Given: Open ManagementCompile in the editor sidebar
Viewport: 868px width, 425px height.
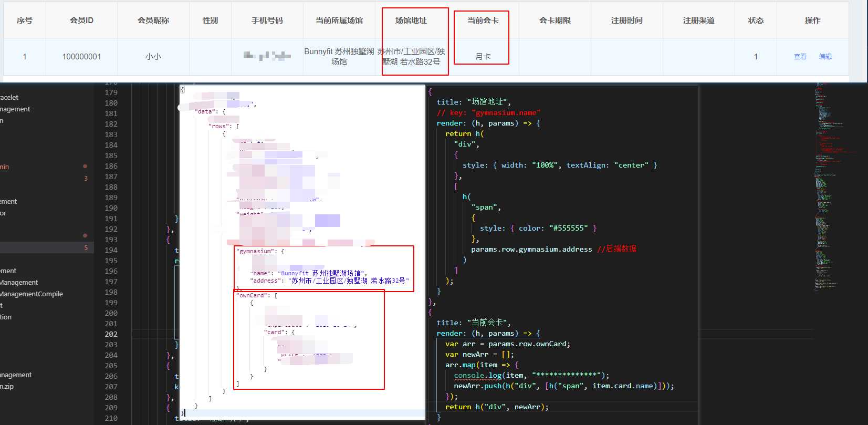Looking at the screenshot, I should (32, 294).
